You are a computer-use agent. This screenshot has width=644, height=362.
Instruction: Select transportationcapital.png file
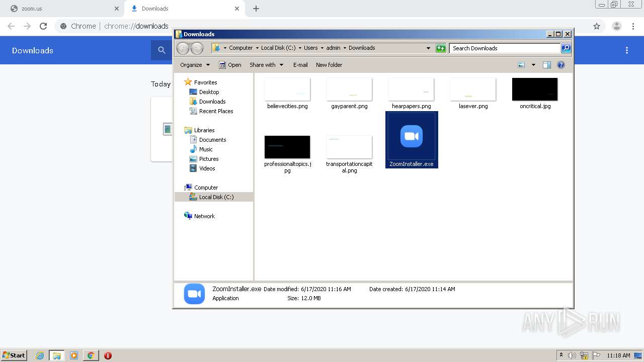349,154
